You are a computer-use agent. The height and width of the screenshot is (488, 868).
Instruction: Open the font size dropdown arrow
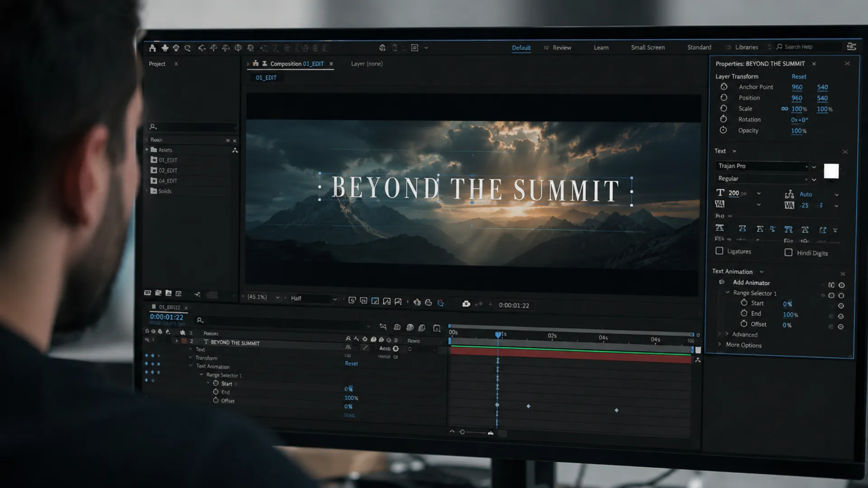(x=759, y=193)
